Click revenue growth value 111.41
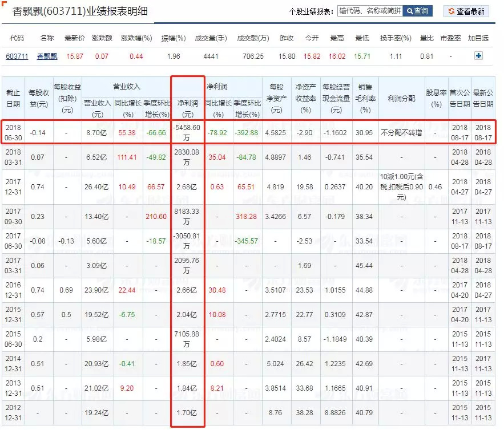The height and width of the screenshot is (430, 504). click(x=127, y=157)
